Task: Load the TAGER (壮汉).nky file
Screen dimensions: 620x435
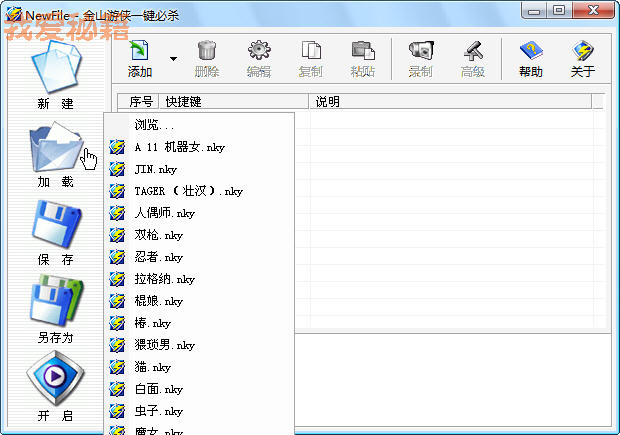Action: (188, 191)
